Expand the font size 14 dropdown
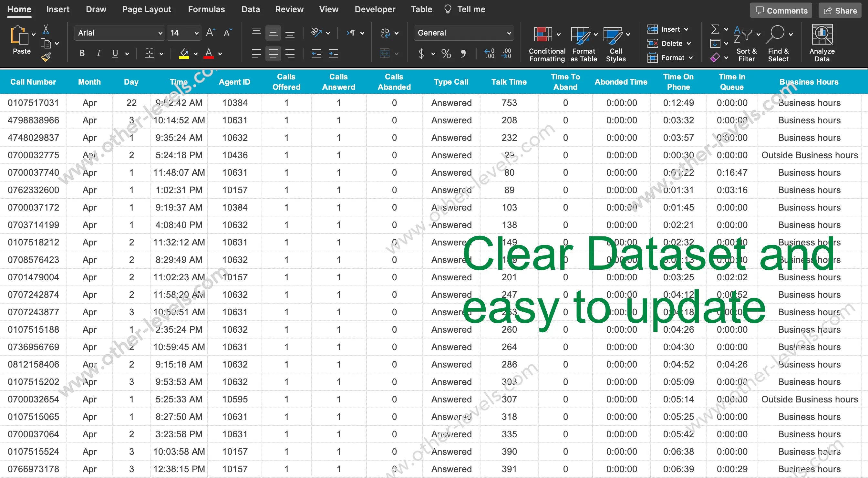The image size is (868, 478). [196, 33]
